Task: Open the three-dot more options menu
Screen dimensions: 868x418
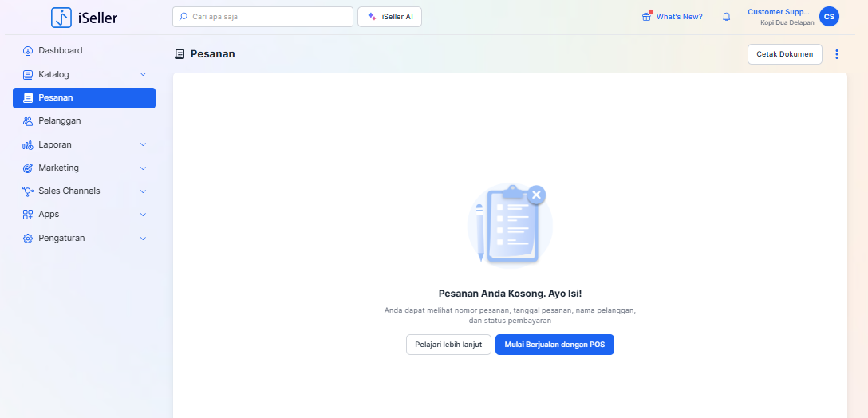Action: click(837, 54)
